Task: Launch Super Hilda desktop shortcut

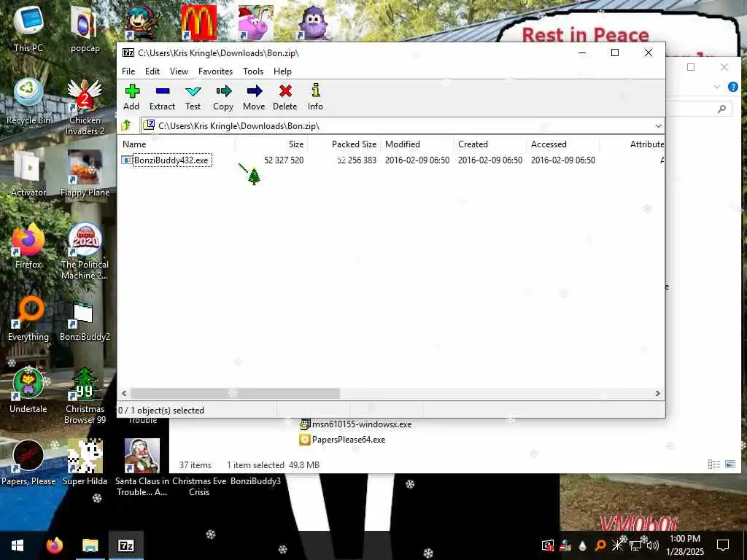Action: [x=85, y=462]
